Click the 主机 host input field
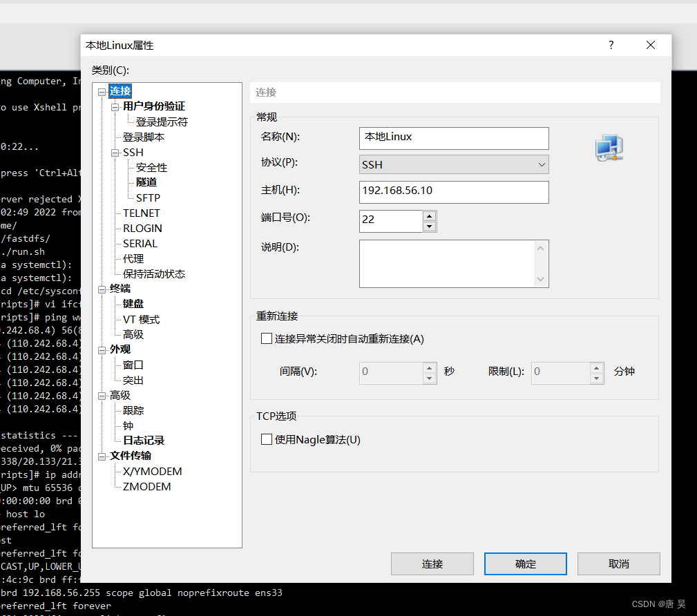 click(454, 192)
